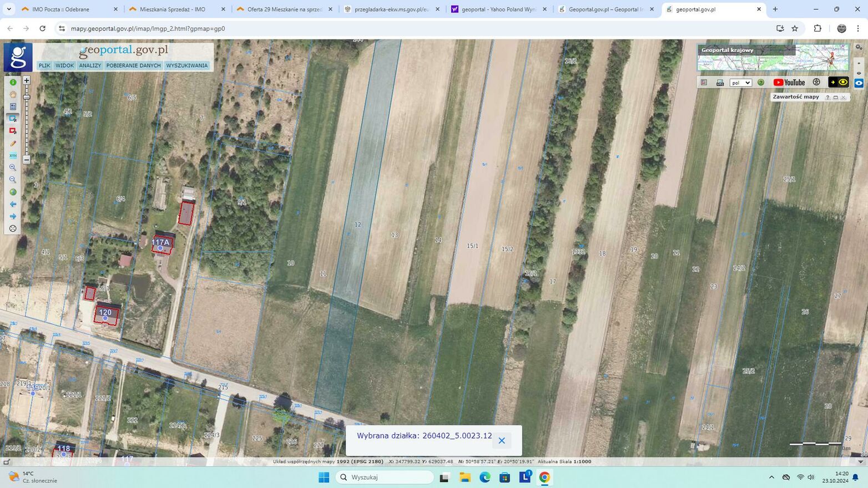This screenshot has width=868, height=488.
Task: Click parcel label 15/1 on map
Action: [x=472, y=246]
